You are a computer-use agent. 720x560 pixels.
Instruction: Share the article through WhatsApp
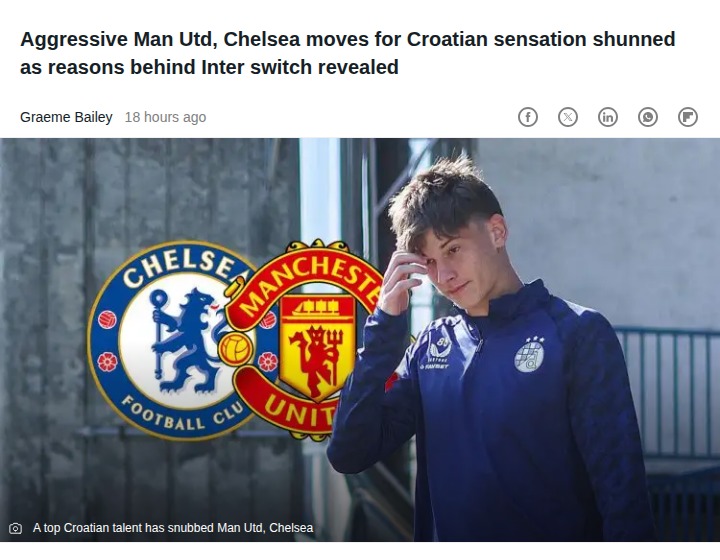(x=647, y=117)
